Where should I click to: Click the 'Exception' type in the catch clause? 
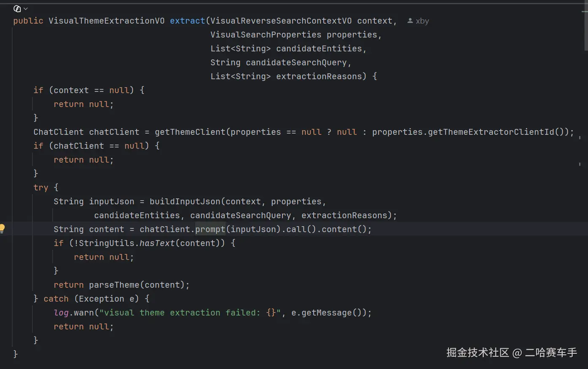pos(102,299)
